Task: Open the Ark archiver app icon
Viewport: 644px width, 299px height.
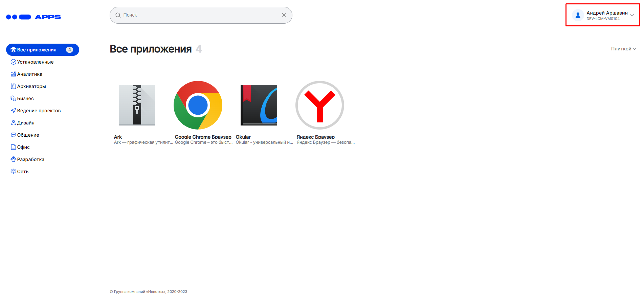Action: coord(137,105)
